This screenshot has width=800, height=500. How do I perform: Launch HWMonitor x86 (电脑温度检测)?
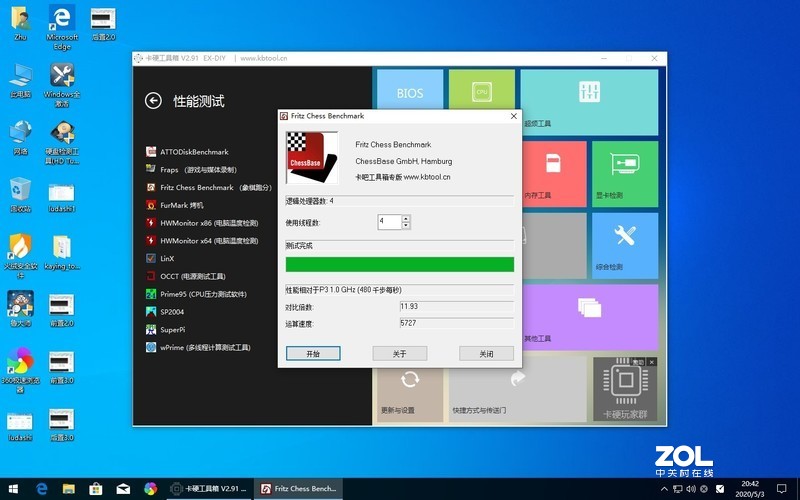(x=202, y=223)
